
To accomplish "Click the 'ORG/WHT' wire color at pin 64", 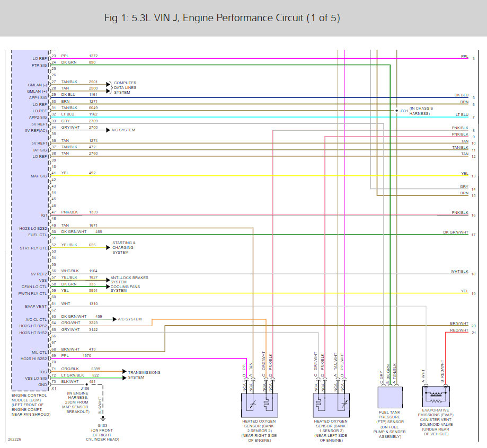I will point(70,323).
